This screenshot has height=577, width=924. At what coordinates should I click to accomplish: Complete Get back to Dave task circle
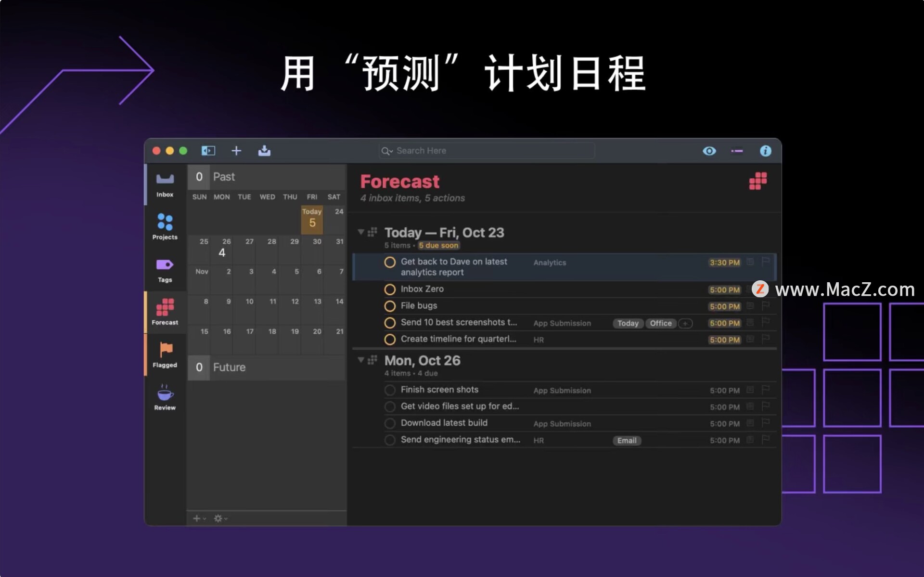[x=390, y=262]
